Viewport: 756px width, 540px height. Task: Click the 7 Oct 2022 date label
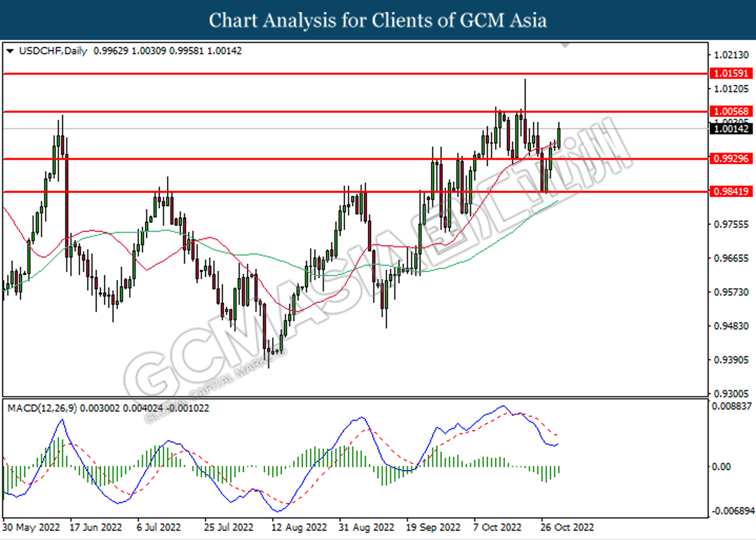(497, 527)
